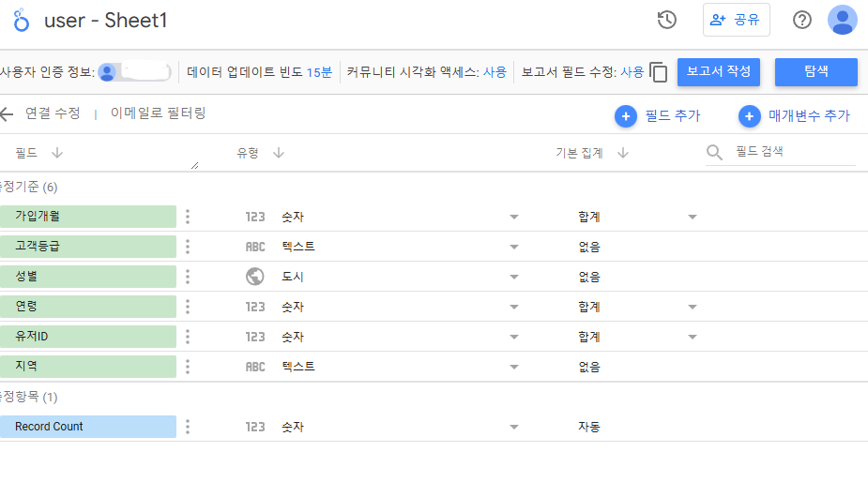The image size is (868, 497).
Task: Click the 매개변수 추가 button
Action: [795, 115]
